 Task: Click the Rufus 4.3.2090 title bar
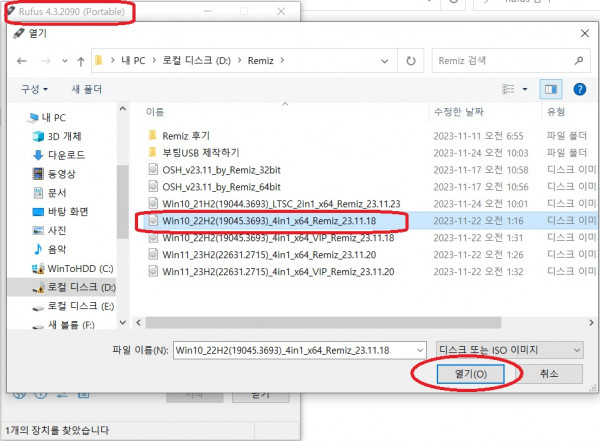pyautogui.click(x=72, y=11)
